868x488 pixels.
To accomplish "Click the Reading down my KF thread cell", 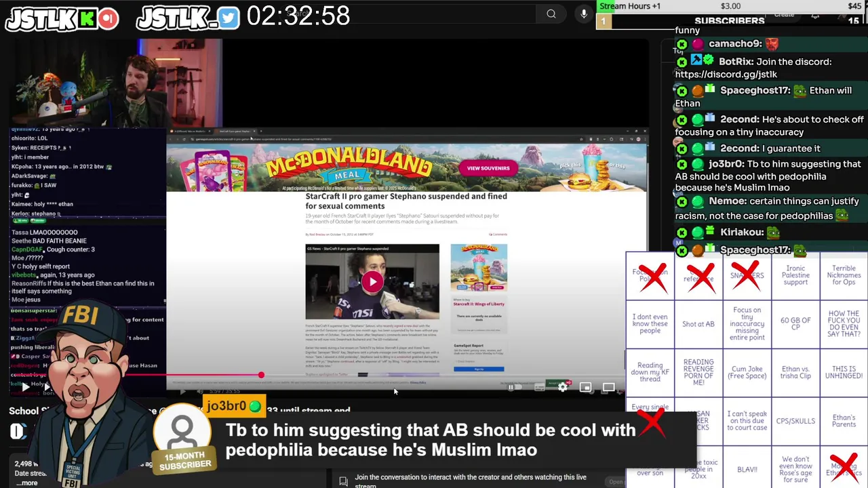I will pos(650,372).
